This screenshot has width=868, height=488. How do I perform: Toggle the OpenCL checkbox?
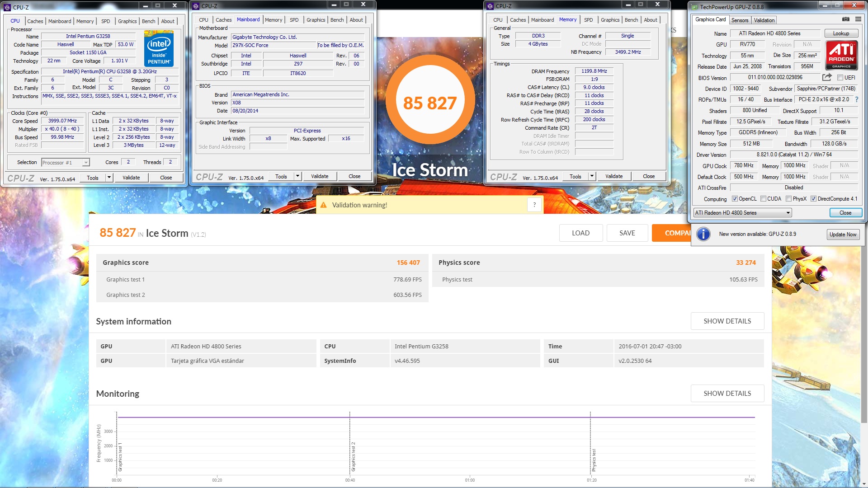[x=735, y=199]
